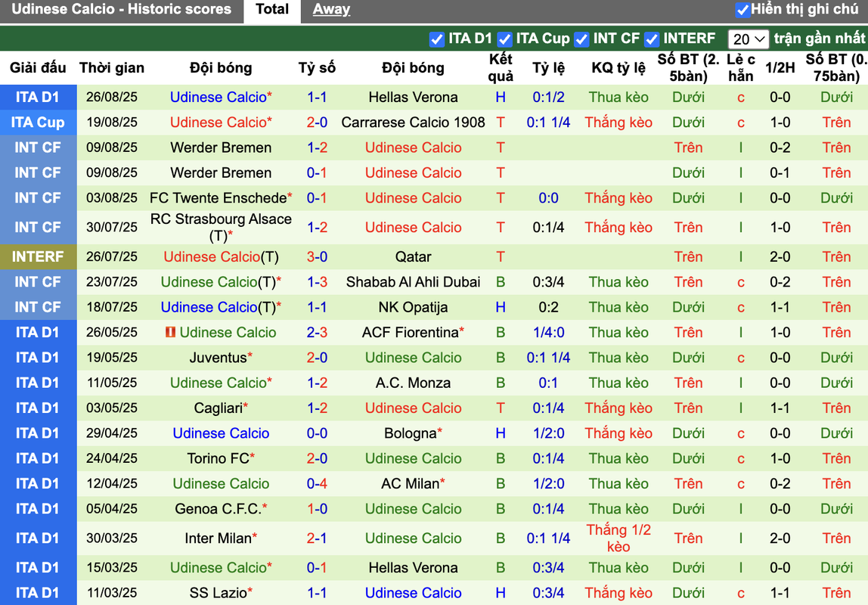Click Genoa C.F.C. team name
Image resolution: width=868 pixels, height=605 pixels.
[x=218, y=509]
